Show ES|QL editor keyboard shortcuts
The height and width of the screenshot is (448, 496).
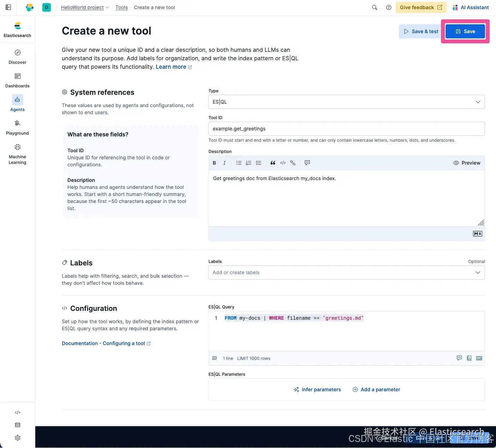(x=479, y=358)
